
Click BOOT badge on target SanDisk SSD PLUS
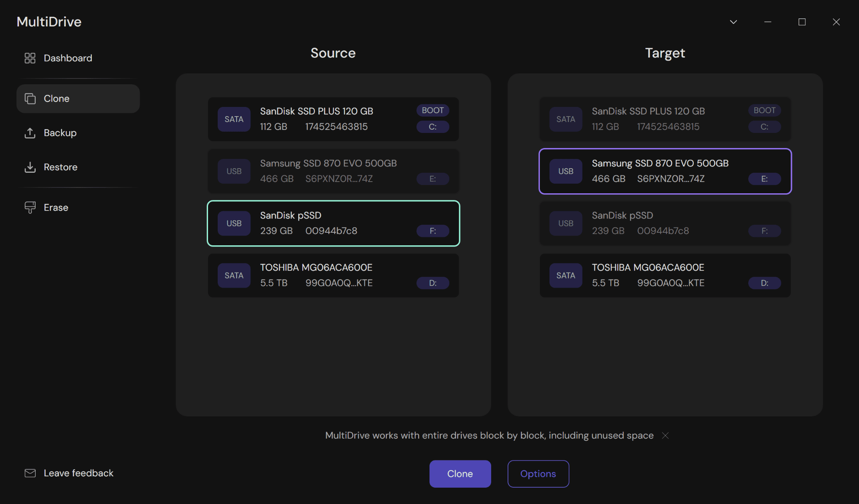pyautogui.click(x=765, y=110)
